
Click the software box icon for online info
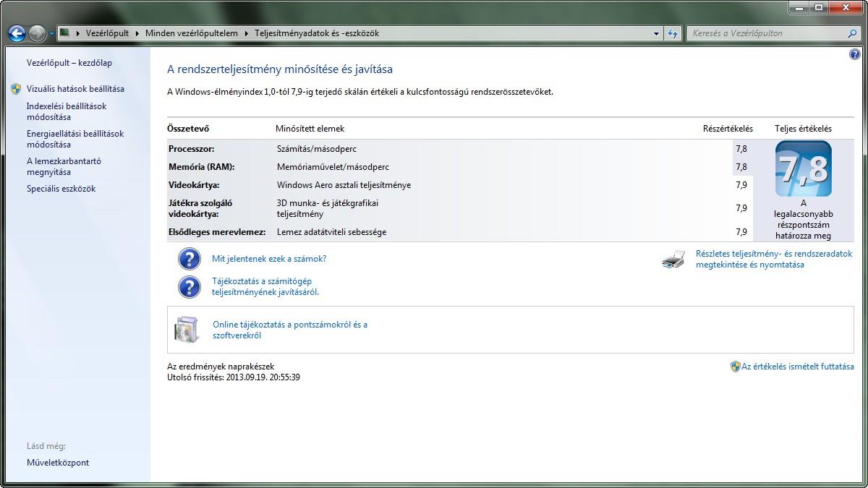click(186, 330)
